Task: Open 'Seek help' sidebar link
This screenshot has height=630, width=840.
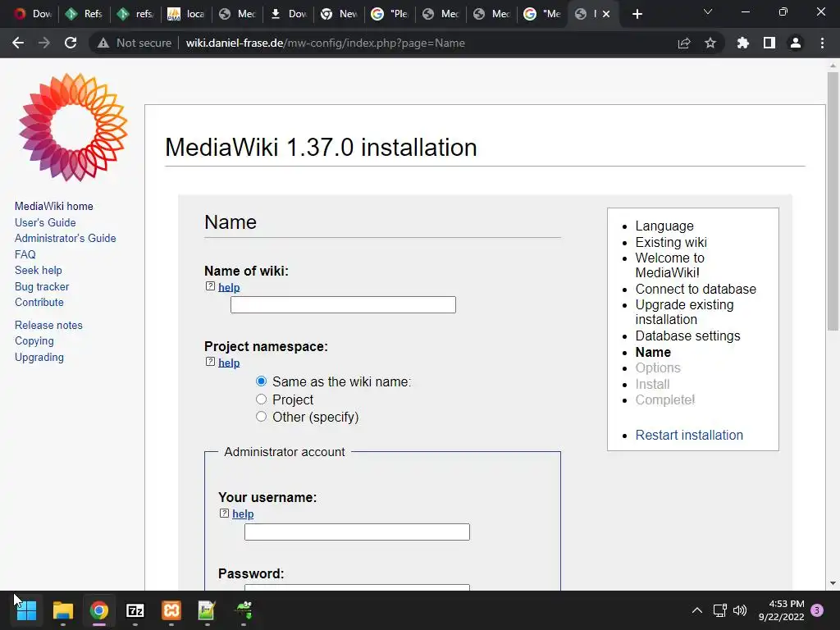Action: pos(38,271)
